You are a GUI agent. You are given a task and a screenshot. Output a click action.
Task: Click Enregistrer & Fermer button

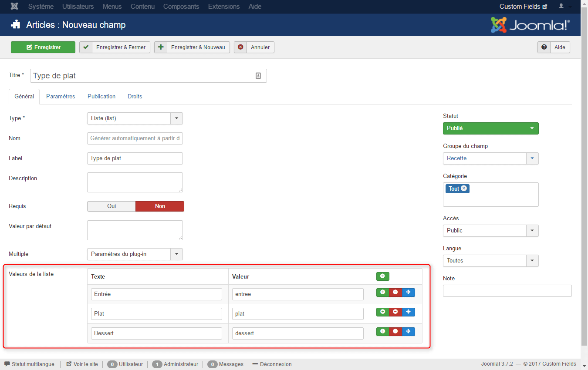tap(115, 47)
